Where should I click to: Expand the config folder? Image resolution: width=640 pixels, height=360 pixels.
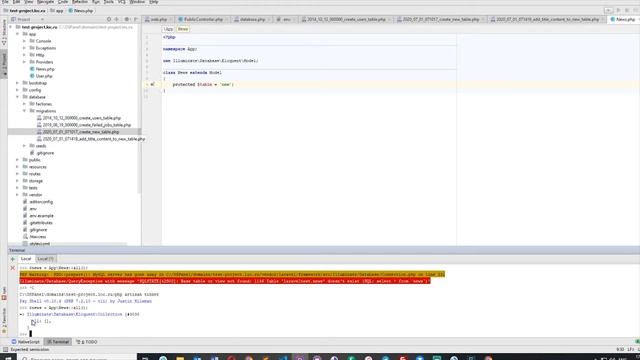coord(18,90)
